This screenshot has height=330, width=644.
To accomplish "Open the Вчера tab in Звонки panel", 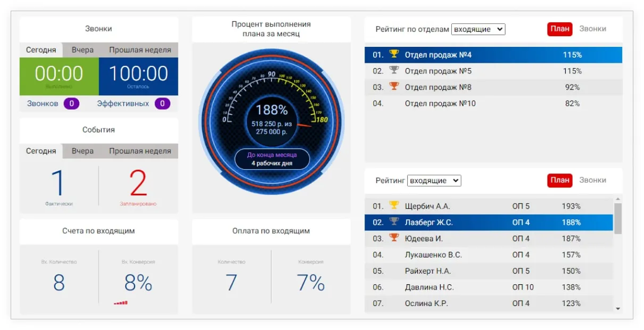I will click(82, 50).
